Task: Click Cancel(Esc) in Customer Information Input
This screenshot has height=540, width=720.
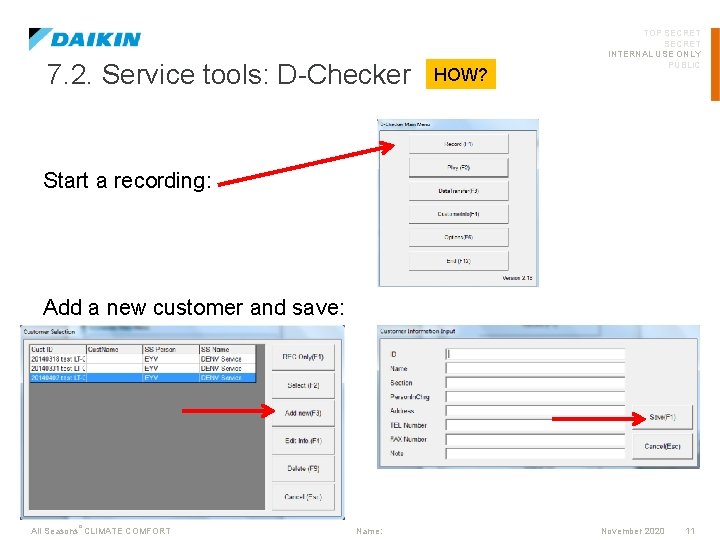Action: tap(662, 446)
